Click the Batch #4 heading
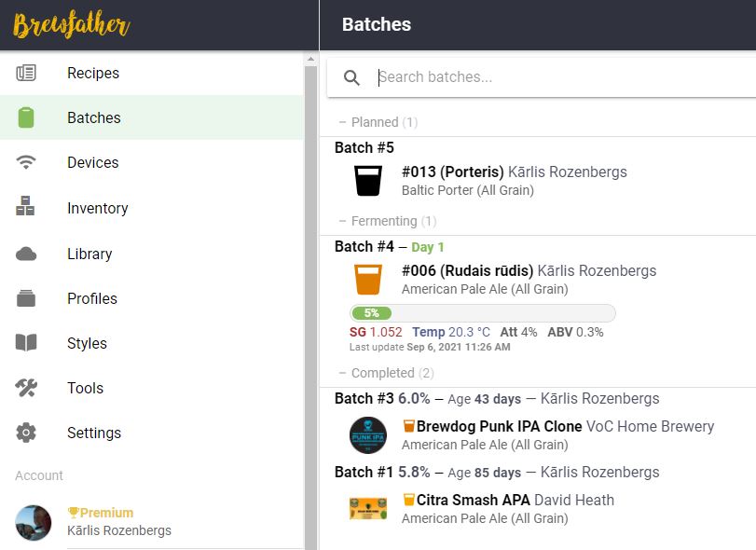 pyautogui.click(x=364, y=246)
